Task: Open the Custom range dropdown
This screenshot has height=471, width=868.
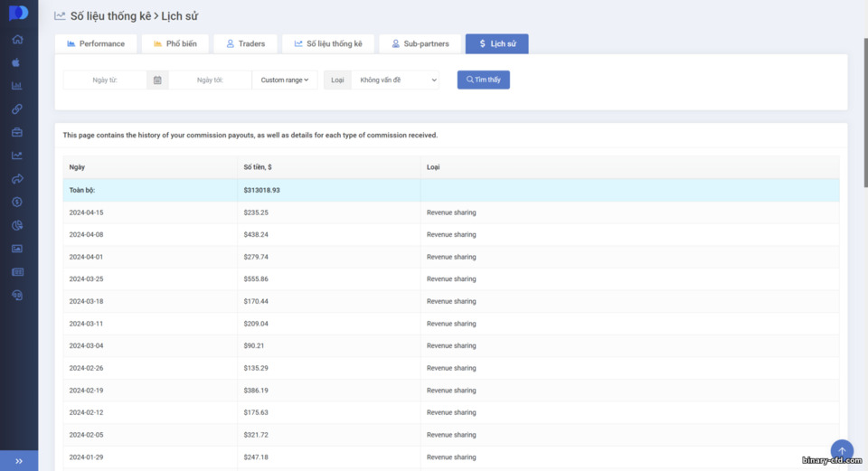Action: tap(285, 80)
